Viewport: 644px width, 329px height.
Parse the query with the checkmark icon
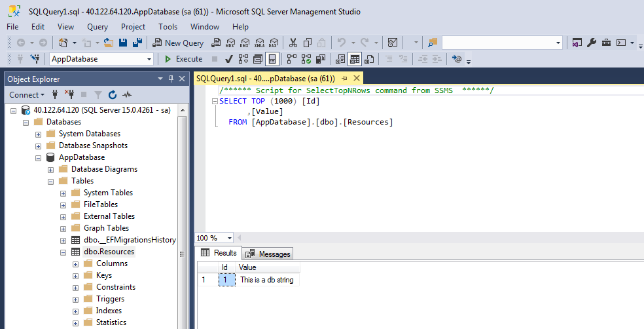[x=229, y=59]
